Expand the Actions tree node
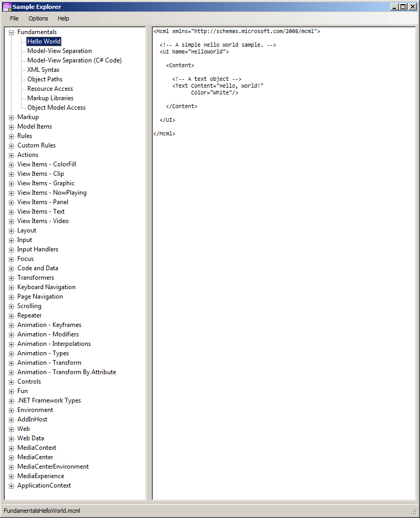The image size is (420, 518). pyautogui.click(x=11, y=155)
